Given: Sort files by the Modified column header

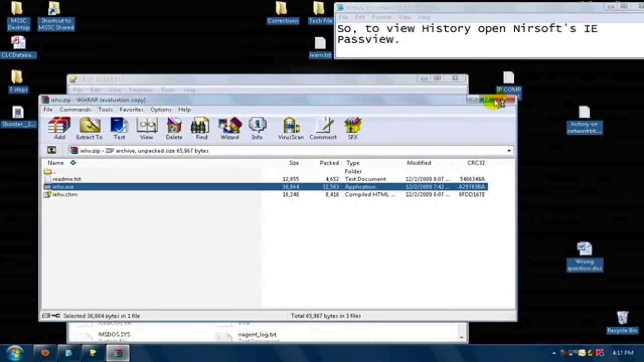Looking at the screenshot, I should [x=419, y=163].
